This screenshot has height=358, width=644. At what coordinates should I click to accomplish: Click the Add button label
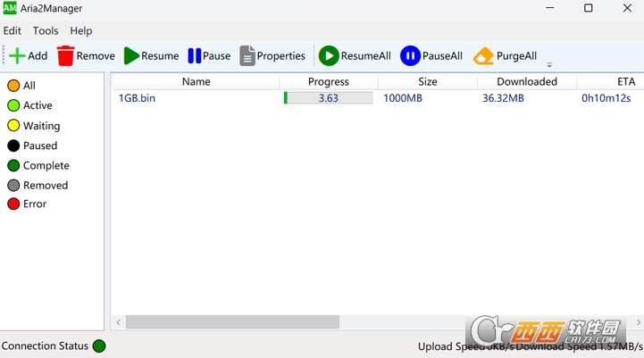click(38, 56)
